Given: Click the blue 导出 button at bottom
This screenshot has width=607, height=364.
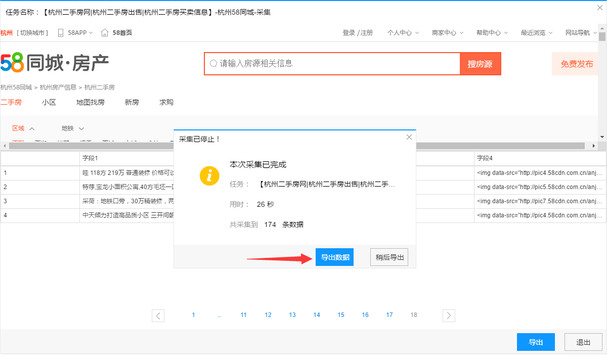Looking at the screenshot, I should pos(536,342).
